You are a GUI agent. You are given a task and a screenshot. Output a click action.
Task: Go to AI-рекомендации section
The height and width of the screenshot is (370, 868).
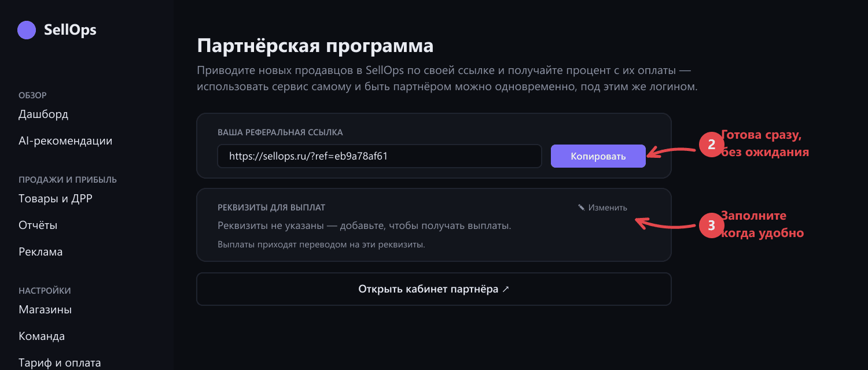tap(65, 140)
